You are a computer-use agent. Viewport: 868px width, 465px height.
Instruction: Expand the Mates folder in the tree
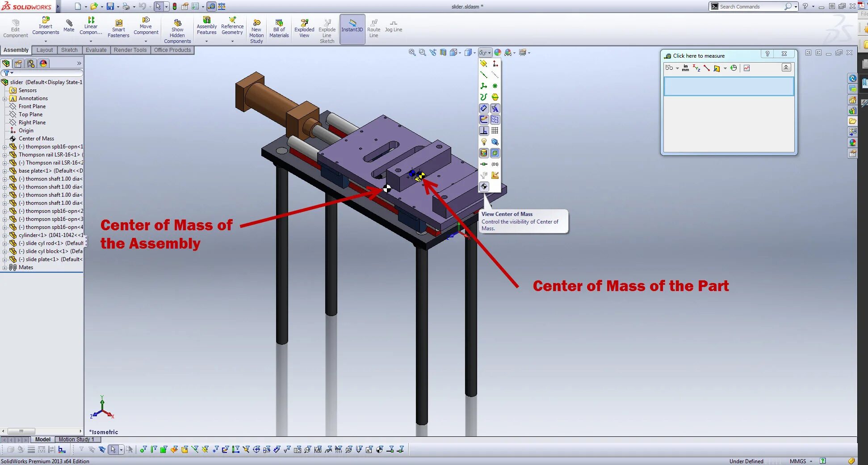click(x=6, y=267)
